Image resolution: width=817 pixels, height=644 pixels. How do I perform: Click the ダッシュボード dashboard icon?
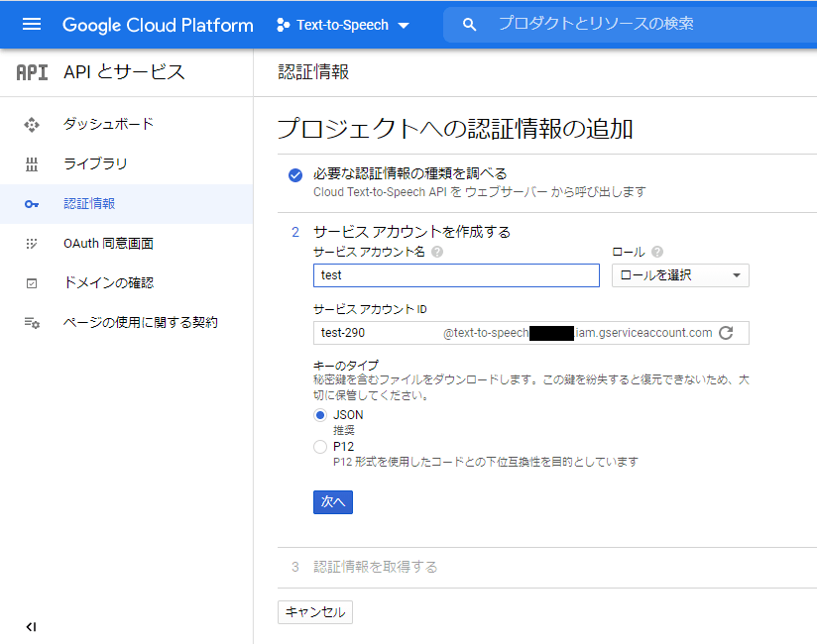tap(32, 125)
